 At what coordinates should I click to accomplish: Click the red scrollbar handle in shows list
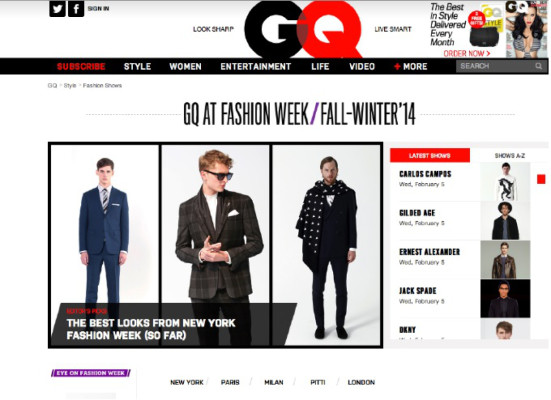[541, 179]
